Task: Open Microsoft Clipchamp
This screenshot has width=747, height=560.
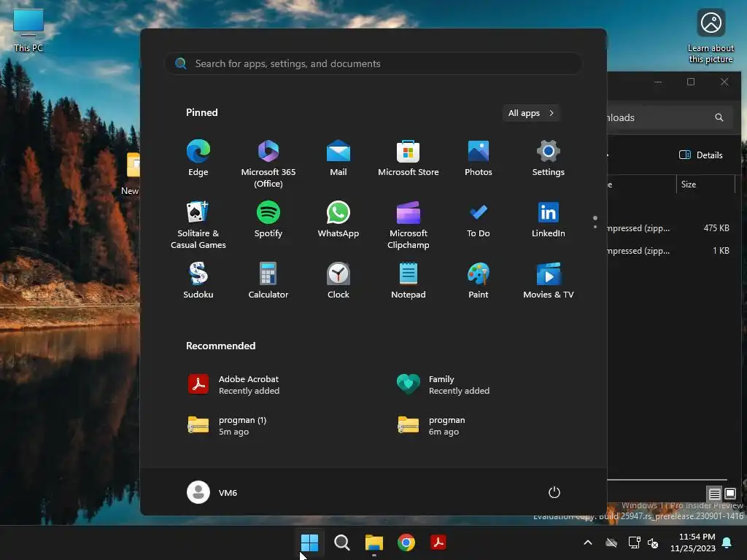Action: 409,225
